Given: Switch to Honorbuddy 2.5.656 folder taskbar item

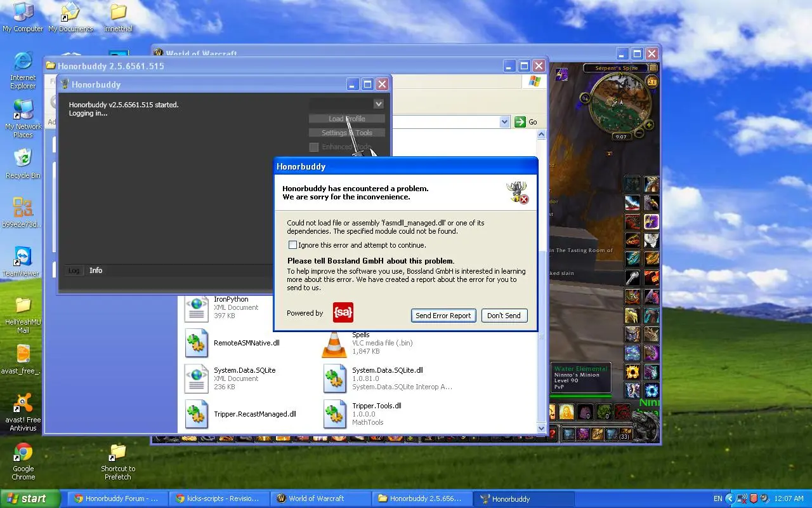Looking at the screenshot, I should coord(422,498).
